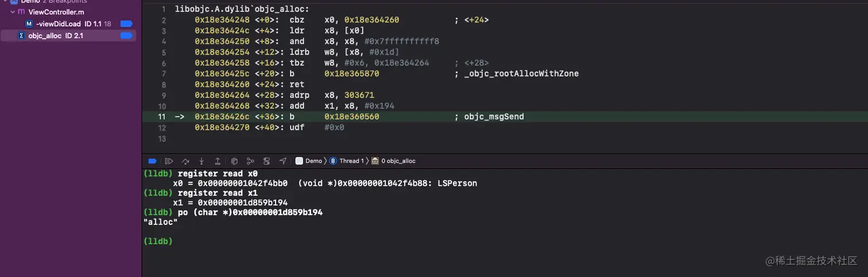Click the "alloc" console output

click(160, 221)
